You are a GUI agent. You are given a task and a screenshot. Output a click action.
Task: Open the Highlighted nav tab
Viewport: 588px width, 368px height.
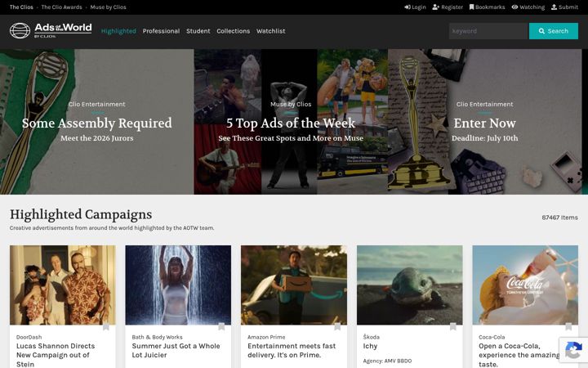point(118,31)
